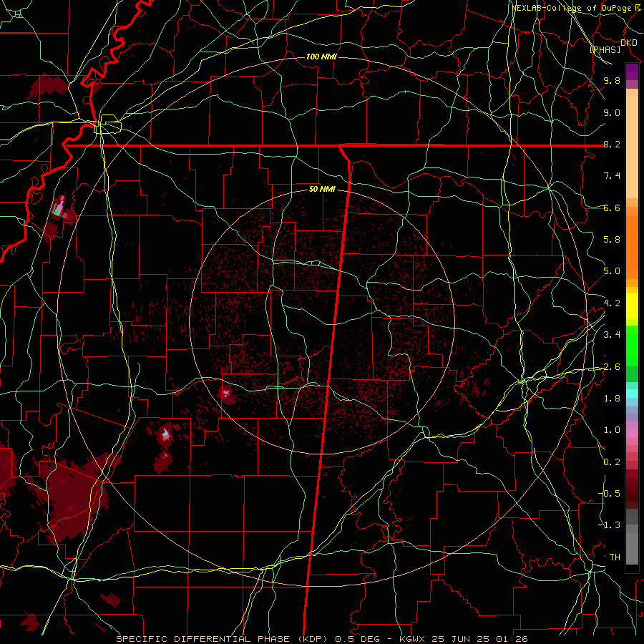Viewport: 644px width, 644px height.
Task: Click the TH threshold label
Action: [x=615, y=557]
